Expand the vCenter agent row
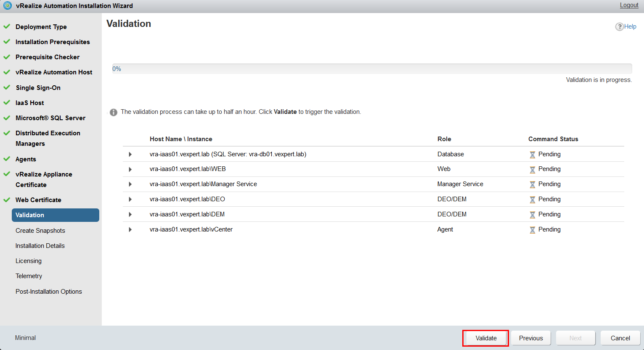 130,230
